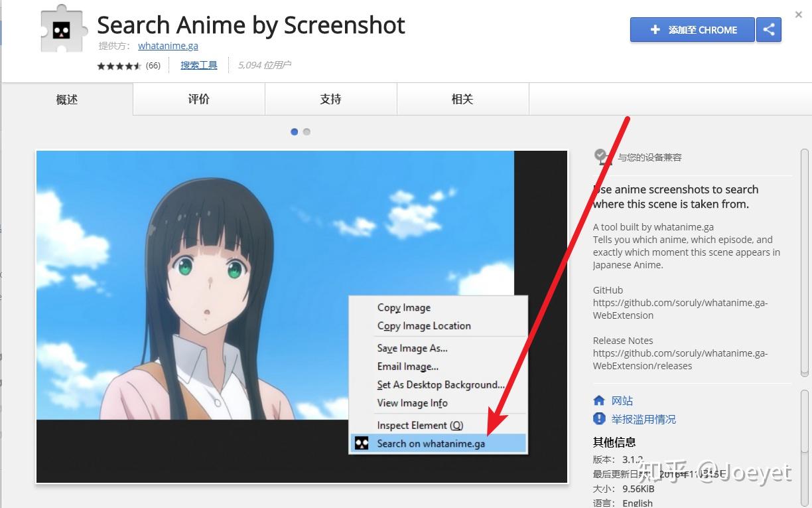This screenshot has width=812, height=508.
Task: Click the 大小: 9.56KiB text
Action: click(624, 489)
